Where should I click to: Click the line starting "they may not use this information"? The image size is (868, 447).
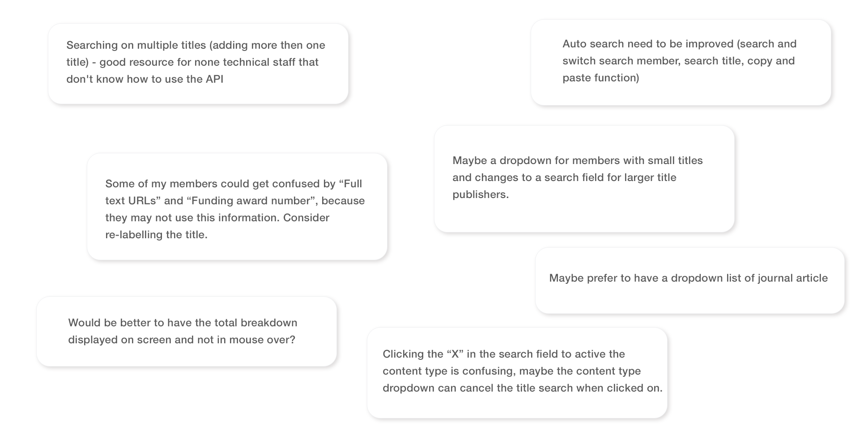tap(217, 218)
